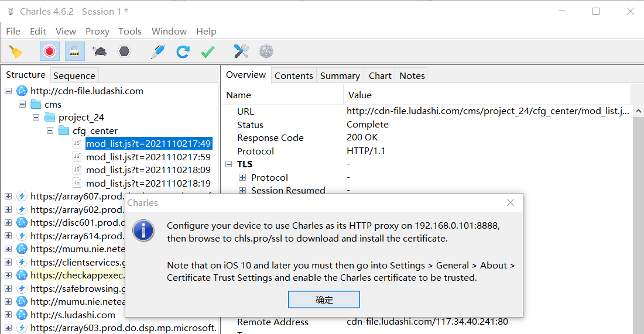The image size is (644, 334).
Task: Switch to the Structure tab
Action: (25, 75)
